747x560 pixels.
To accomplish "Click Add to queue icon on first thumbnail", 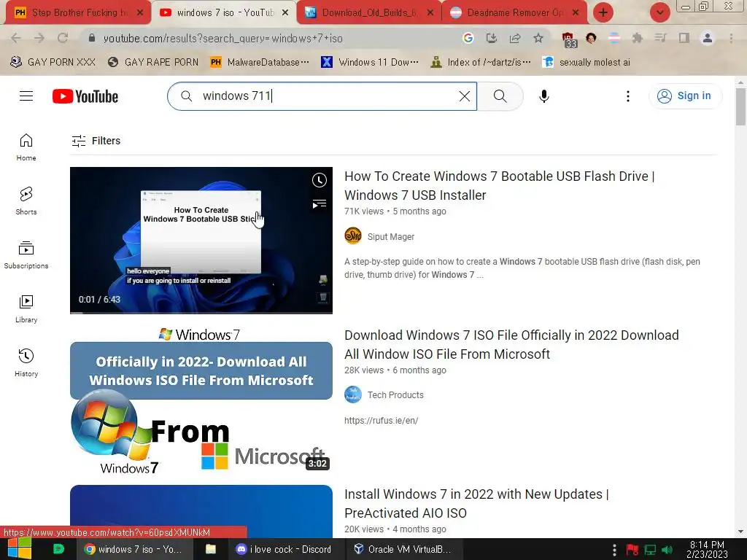I will pos(320,204).
